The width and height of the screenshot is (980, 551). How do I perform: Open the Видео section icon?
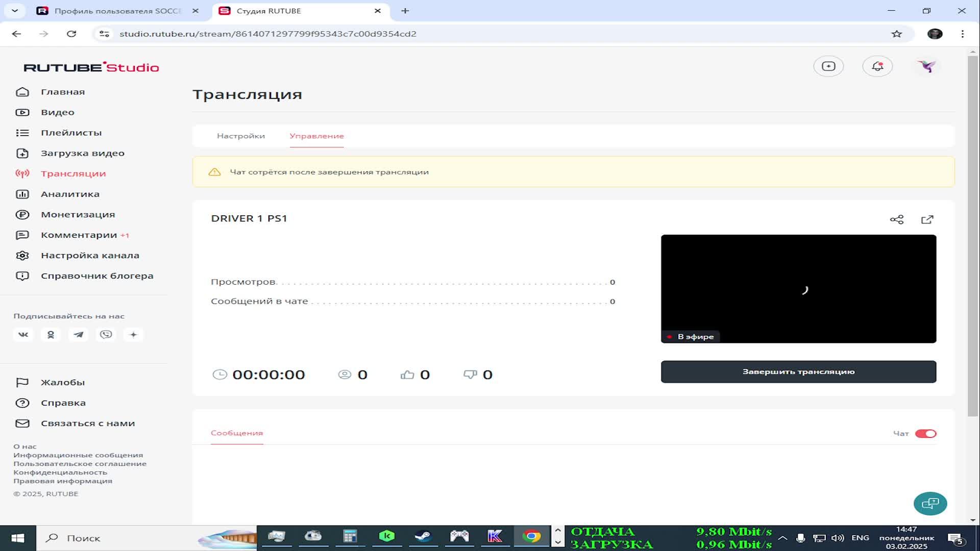[22, 112]
